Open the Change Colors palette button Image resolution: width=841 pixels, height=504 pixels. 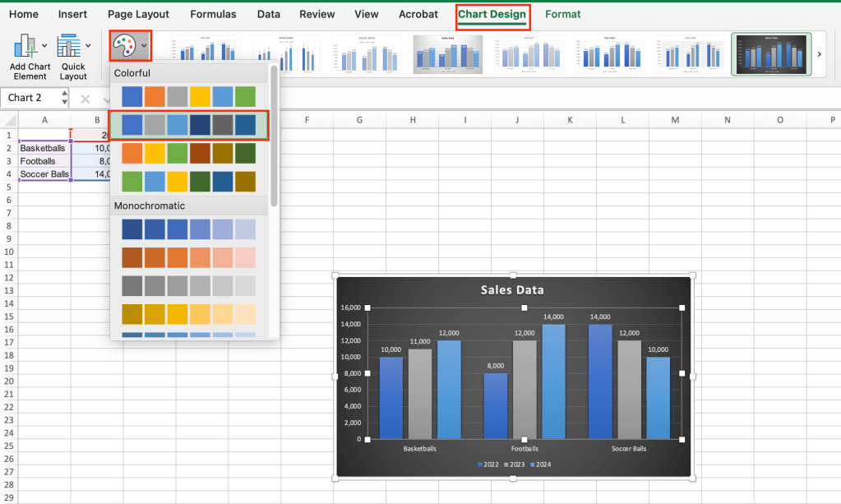124,46
